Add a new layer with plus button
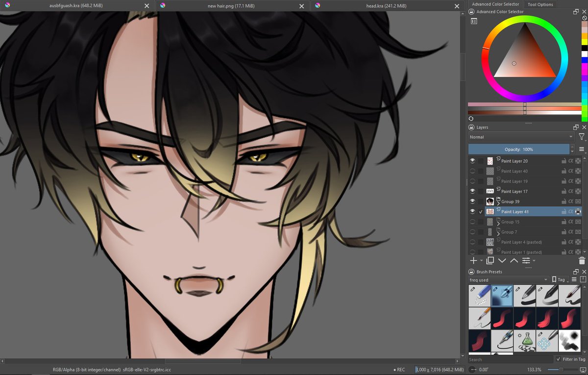The height and width of the screenshot is (375, 588). [473, 261]
